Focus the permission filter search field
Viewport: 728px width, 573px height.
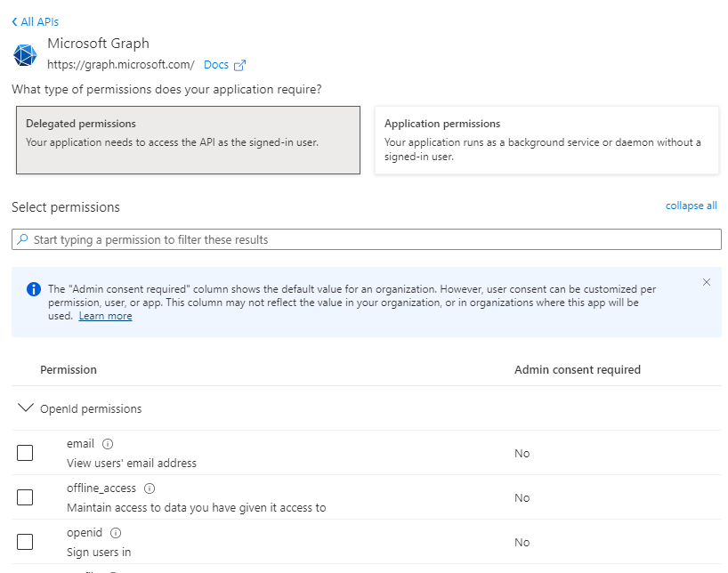[374, 239]
